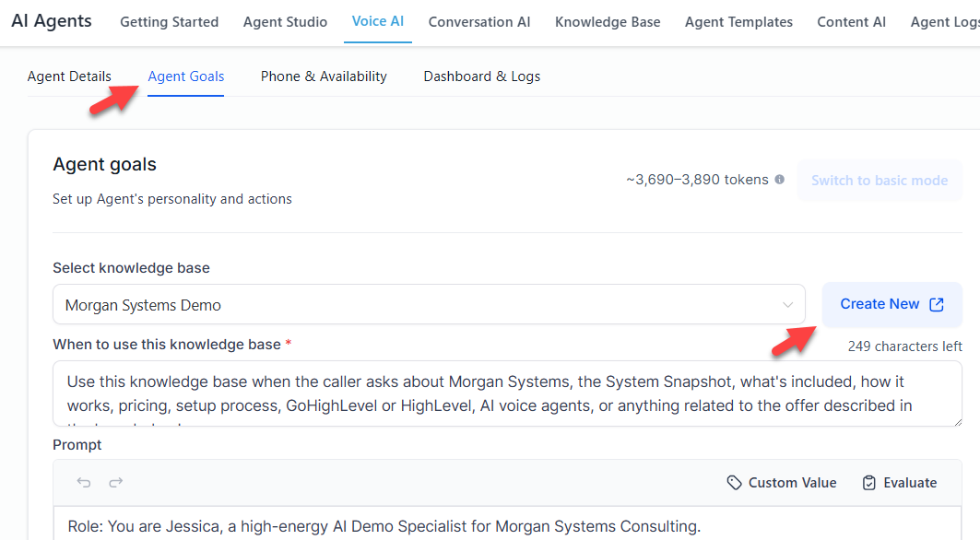
Task: Click the '~3,690–3,890 tokens' text
Action: tap(698, 180)
